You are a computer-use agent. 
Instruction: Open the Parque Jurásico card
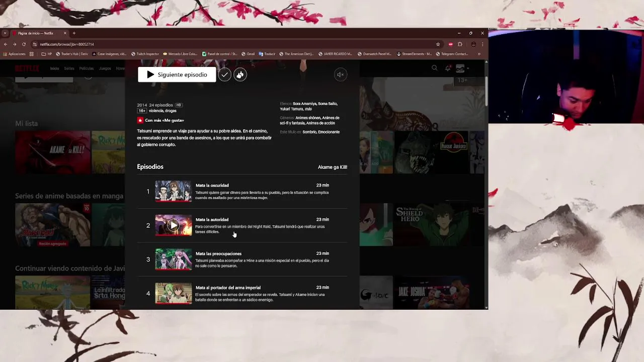432,152
